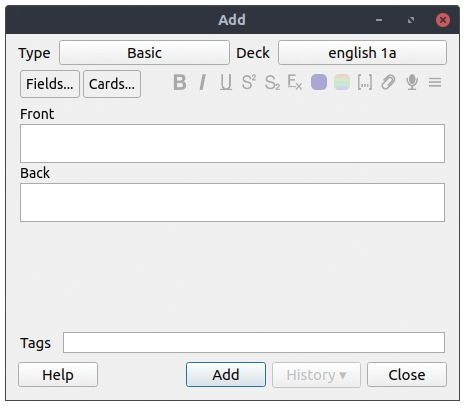Apply subscript formatting
Image resolution: width=465 pixels, height=406 pixels.
tap(272, 82)
